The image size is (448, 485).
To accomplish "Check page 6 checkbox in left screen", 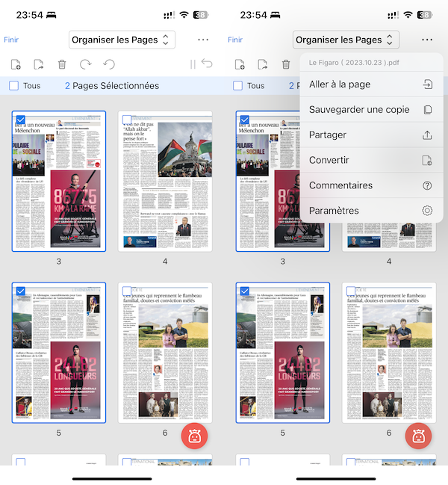I will 127,291.
